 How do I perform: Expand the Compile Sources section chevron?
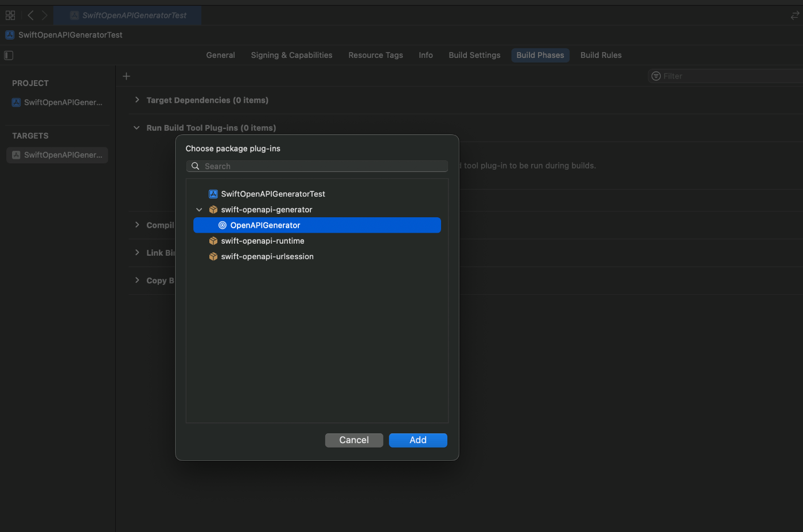(137, 225)
